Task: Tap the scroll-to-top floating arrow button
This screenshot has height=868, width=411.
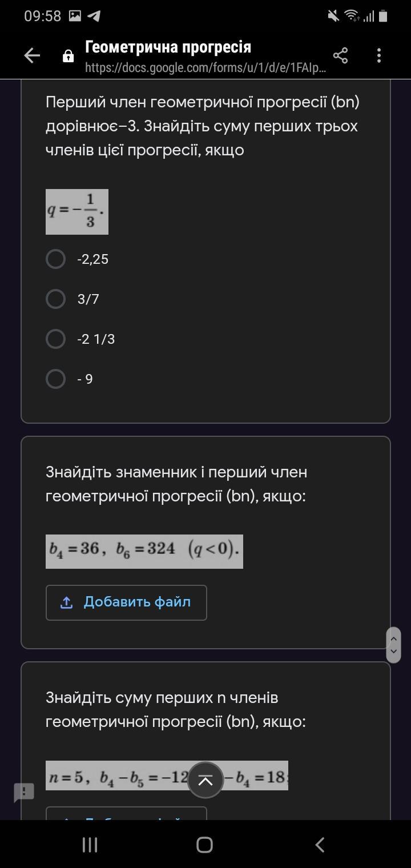Action: click(x=205, y=780)
